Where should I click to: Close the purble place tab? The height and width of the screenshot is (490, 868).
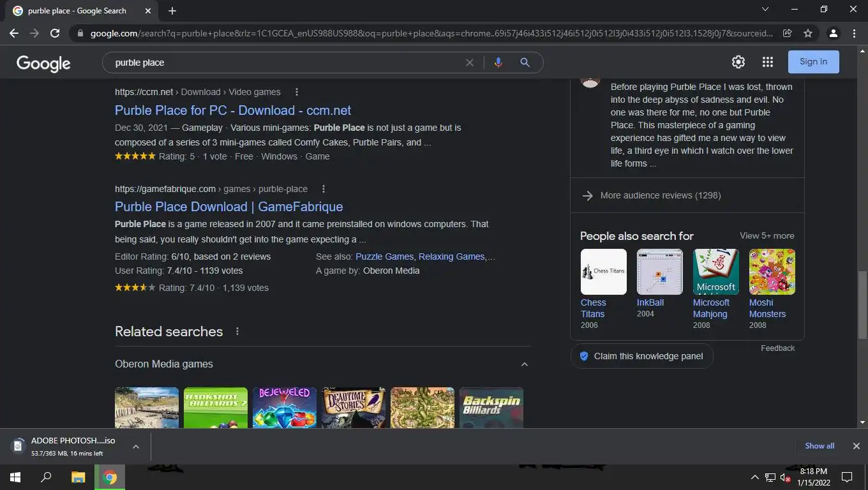tap(148, 11)
